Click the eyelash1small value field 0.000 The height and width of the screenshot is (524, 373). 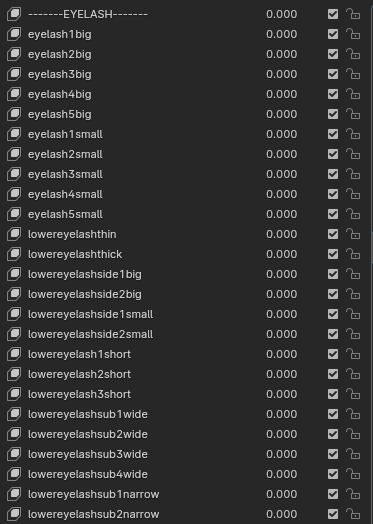click(x=281, y=134)
